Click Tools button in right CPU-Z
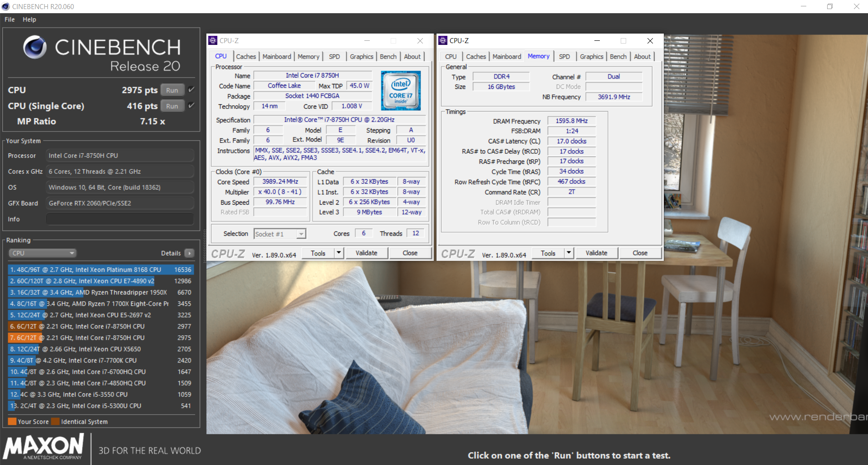 coord(548,253)
